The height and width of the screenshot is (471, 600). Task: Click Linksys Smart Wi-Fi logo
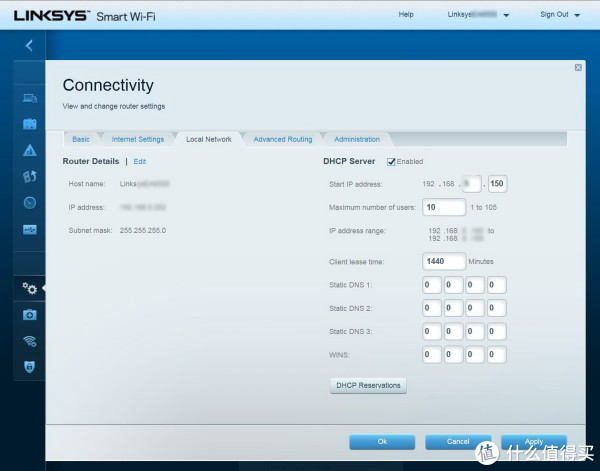(84, 16)
